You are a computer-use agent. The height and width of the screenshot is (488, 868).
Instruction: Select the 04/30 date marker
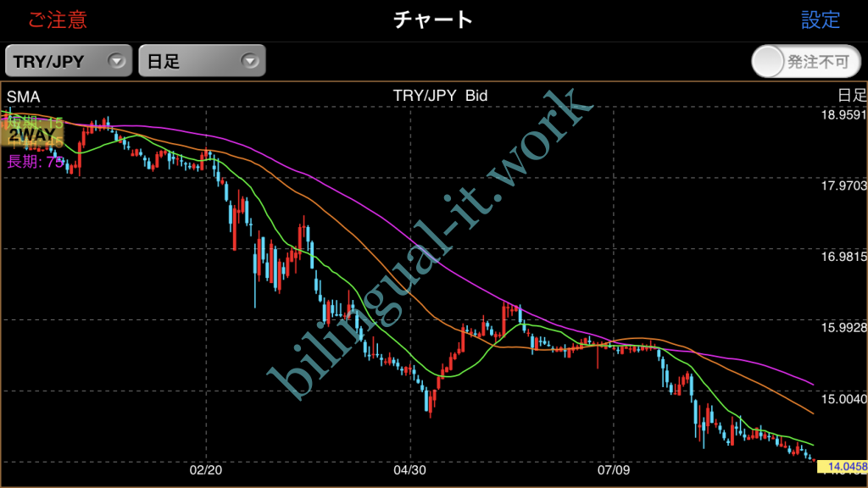[x=409, y=468]
